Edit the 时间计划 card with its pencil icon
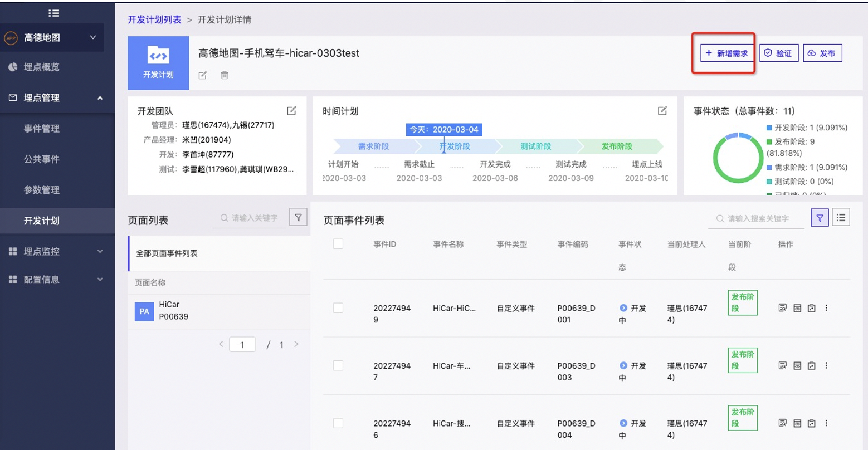The width and height of the screenshot is (868, 450). click(662, 111)
